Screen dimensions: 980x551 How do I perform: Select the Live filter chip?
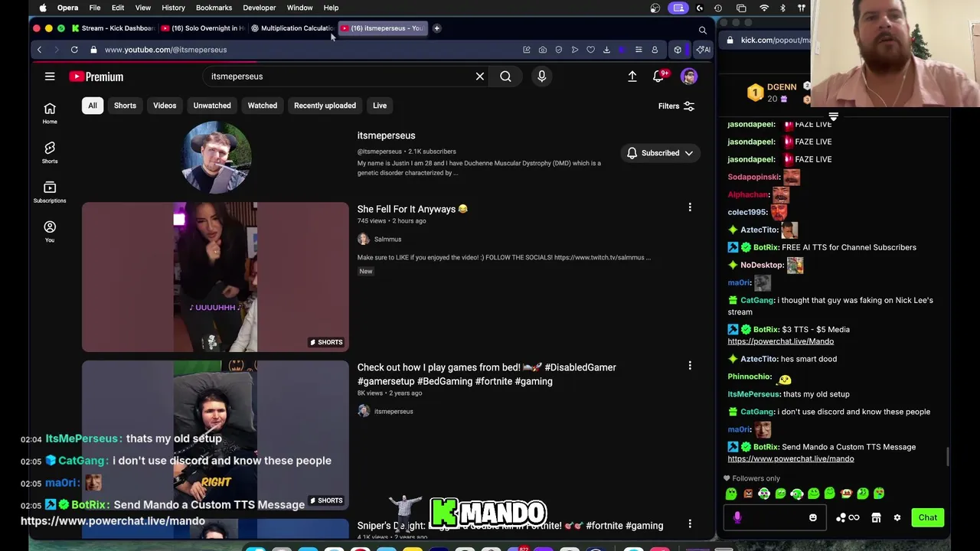pos(380,106)
